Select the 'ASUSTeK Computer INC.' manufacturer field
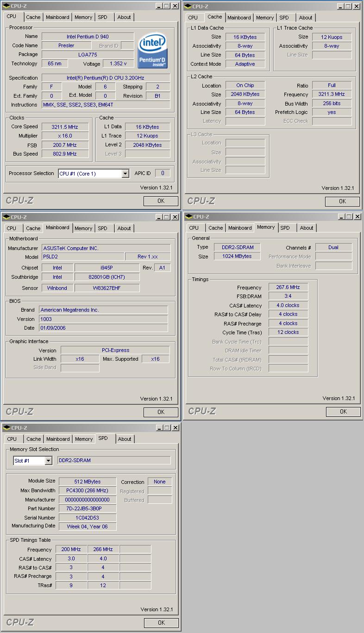 [x=106, y=248]
